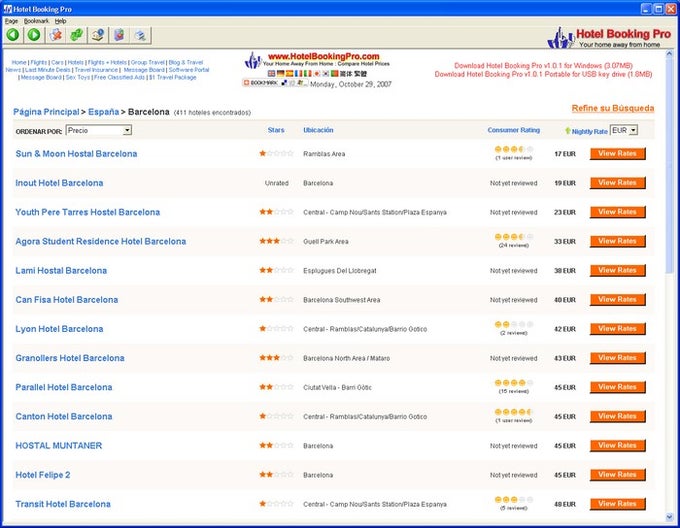Screen dimensions: 680x528
Task: Download Hotel Booking Pro for Windows link
Action: (543, 65)
